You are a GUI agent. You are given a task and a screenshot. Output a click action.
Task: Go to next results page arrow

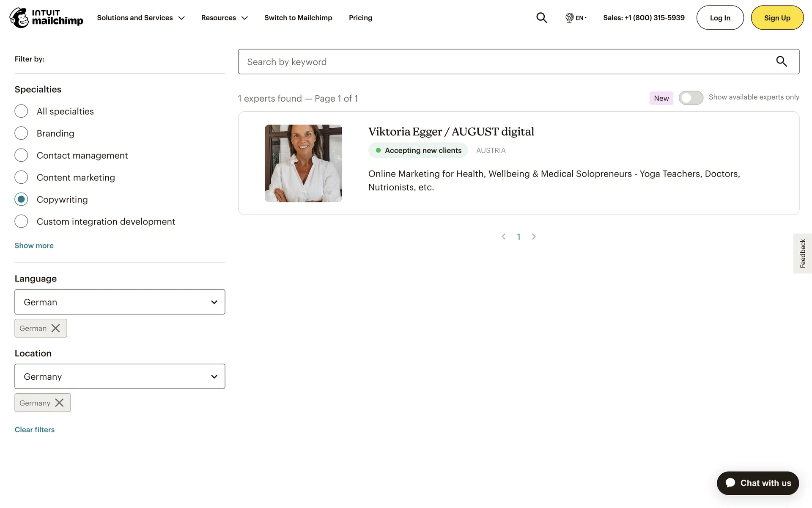click(x=534, y=237)
